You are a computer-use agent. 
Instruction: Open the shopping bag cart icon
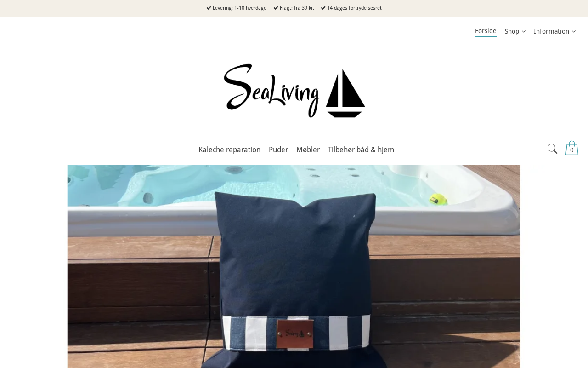point(572,148)
